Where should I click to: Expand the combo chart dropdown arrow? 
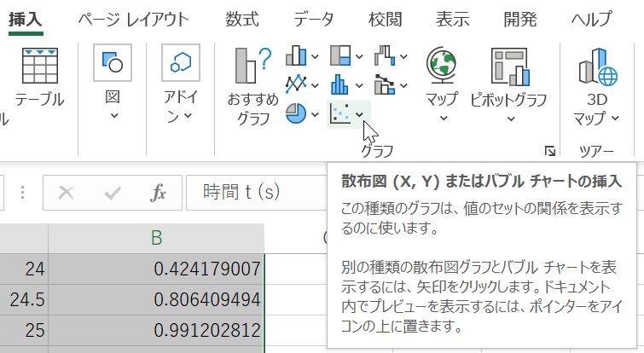click(x=403, y=86)
